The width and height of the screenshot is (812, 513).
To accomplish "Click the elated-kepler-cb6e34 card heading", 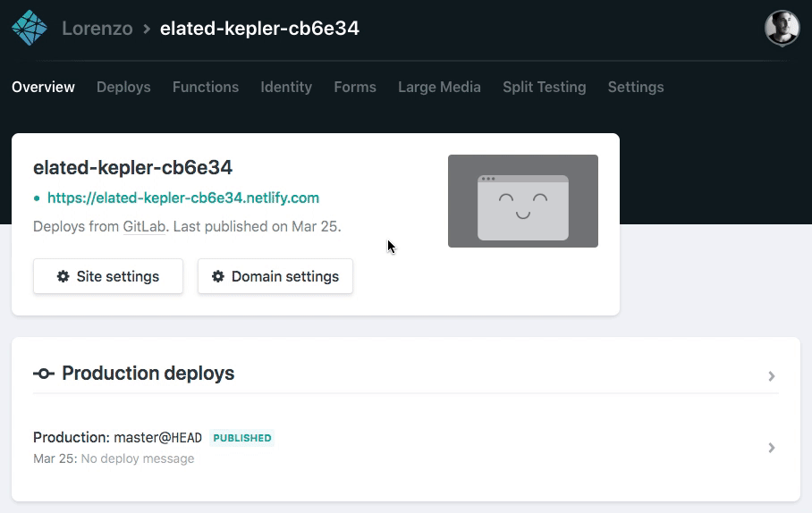I will tap(132, 168).
